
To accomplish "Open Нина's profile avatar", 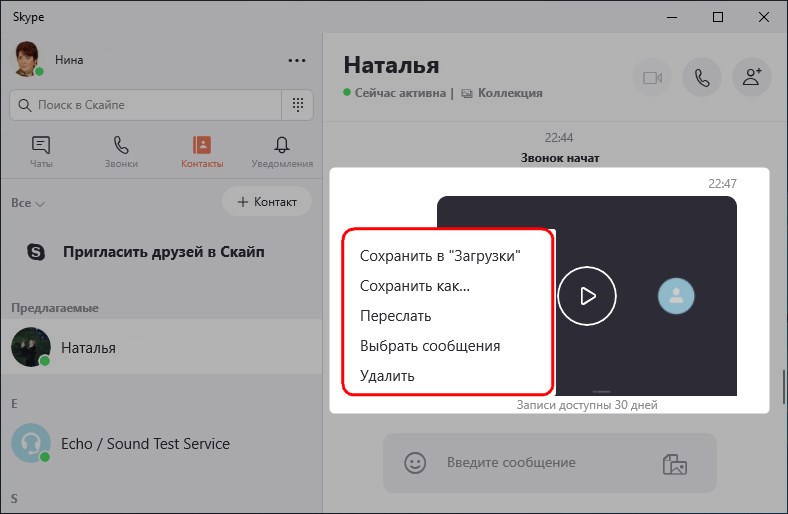I will pos(27,59).
